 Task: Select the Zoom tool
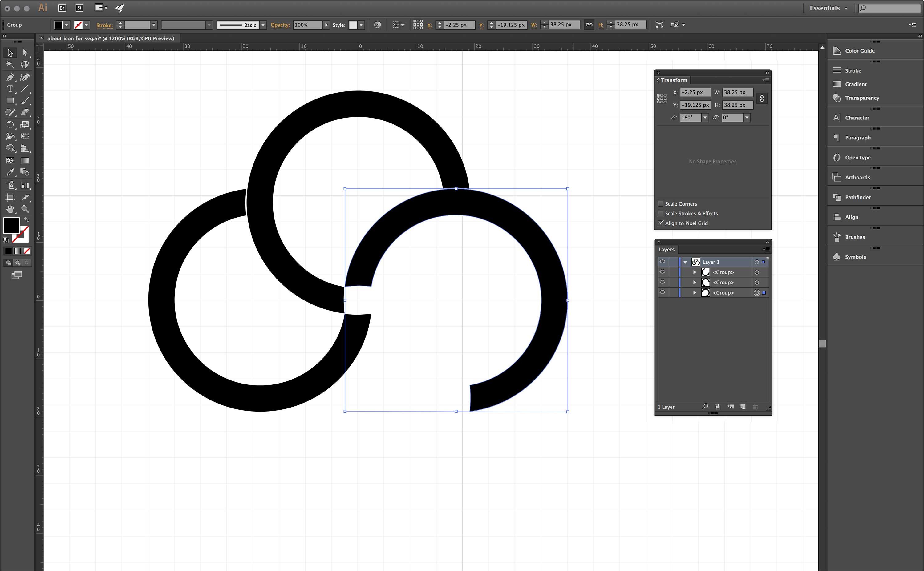pos(25,209)
